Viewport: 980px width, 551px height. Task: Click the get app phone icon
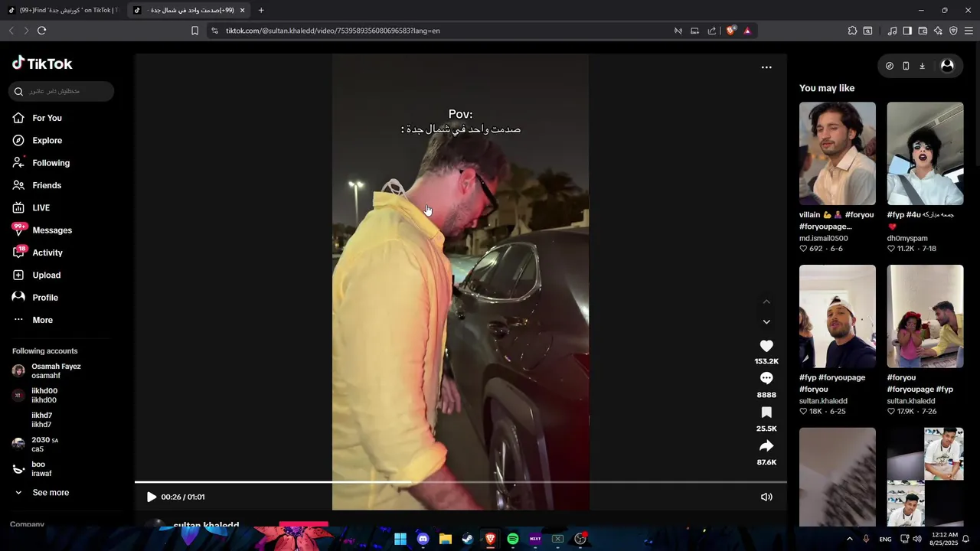(906, 66)
